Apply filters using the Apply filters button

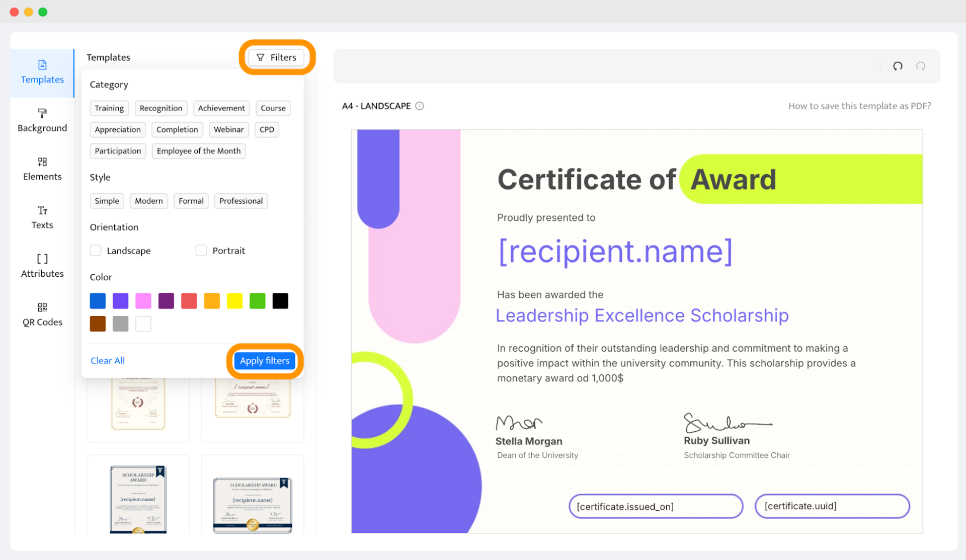click(265, 360)
